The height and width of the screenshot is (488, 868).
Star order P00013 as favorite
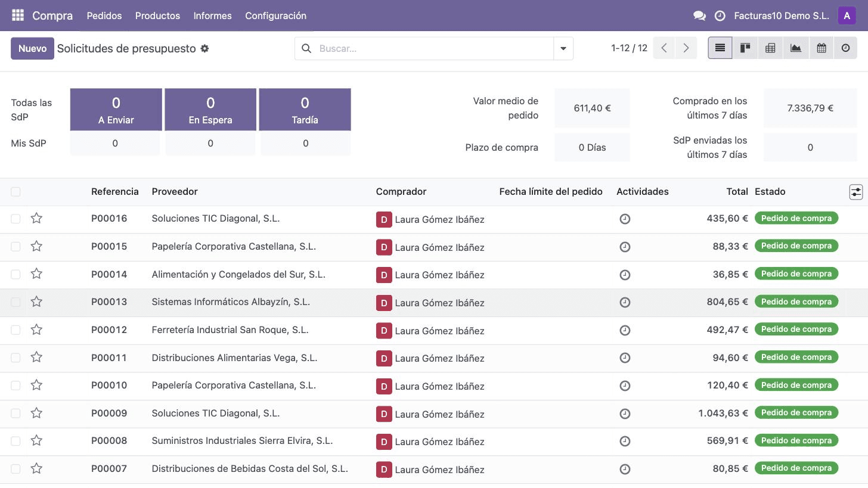[x=36, y=301]
